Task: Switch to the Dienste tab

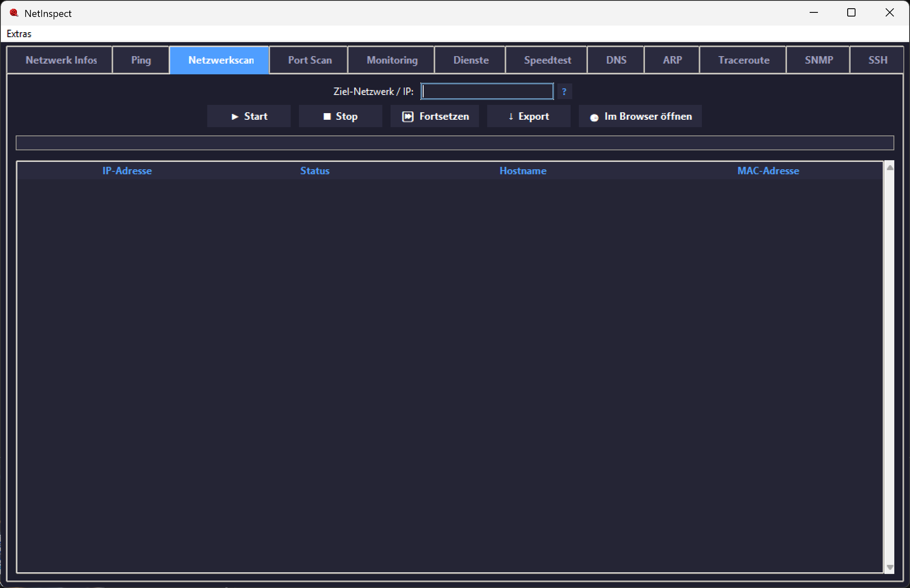Action: pyautogui.click(x=471, y=60)
